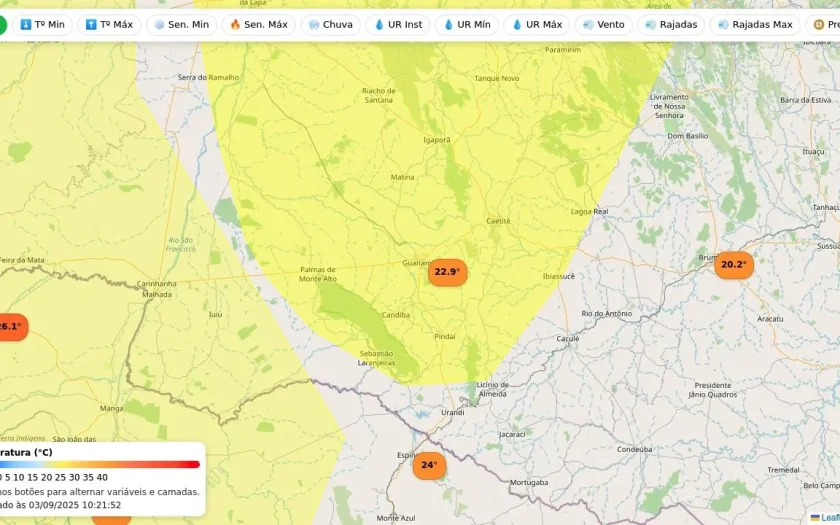Image resolution: width=840 pixels, height=525 pixels.
Task: Show the Chuva rainfall layer
Action: (331, 25)
